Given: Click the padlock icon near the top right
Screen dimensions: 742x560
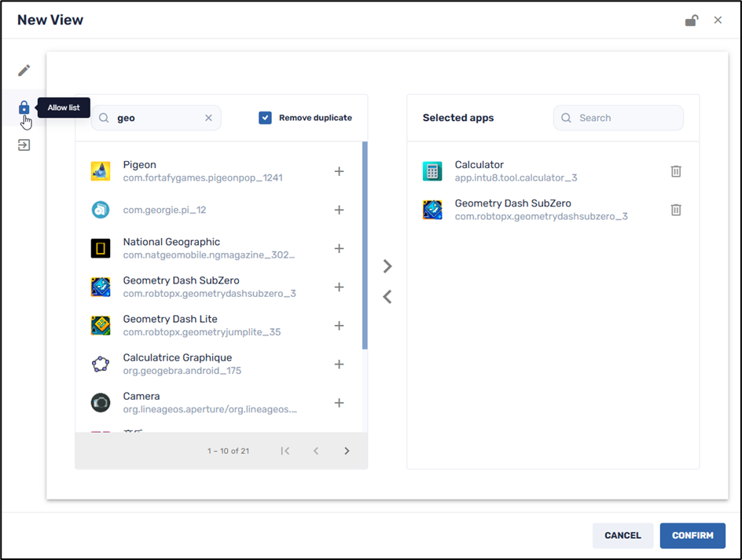Looking at the screenshot, I should click(690, 20).
